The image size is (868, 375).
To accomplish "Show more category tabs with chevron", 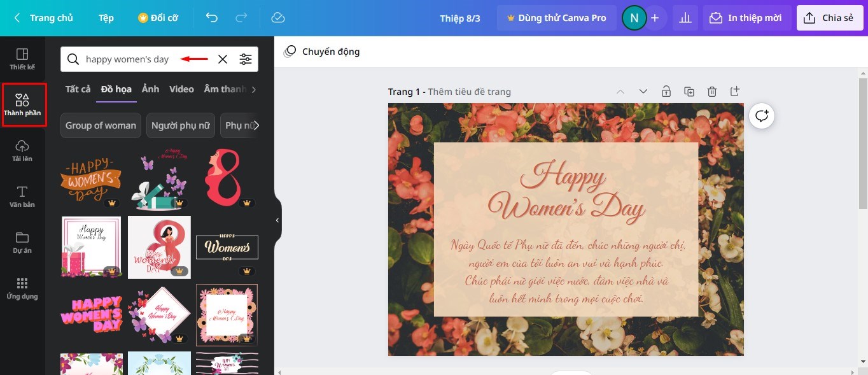I will pyautogui.click(x=254, y=90).
